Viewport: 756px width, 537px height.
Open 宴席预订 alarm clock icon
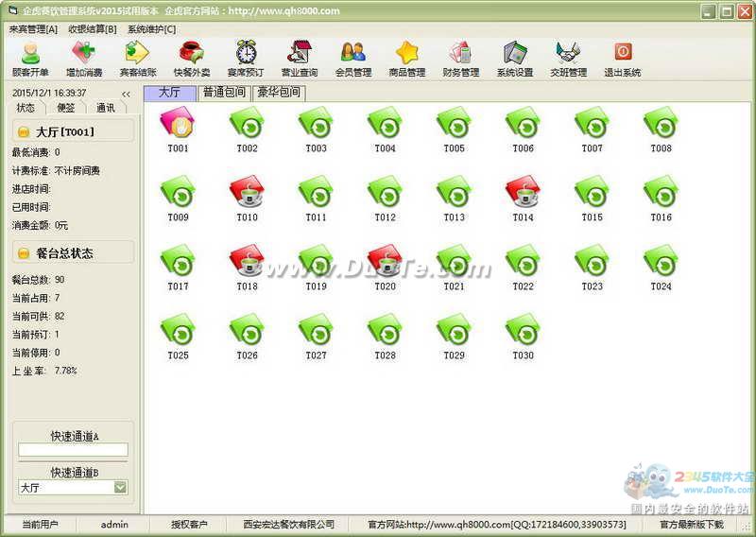click(246, 59)
